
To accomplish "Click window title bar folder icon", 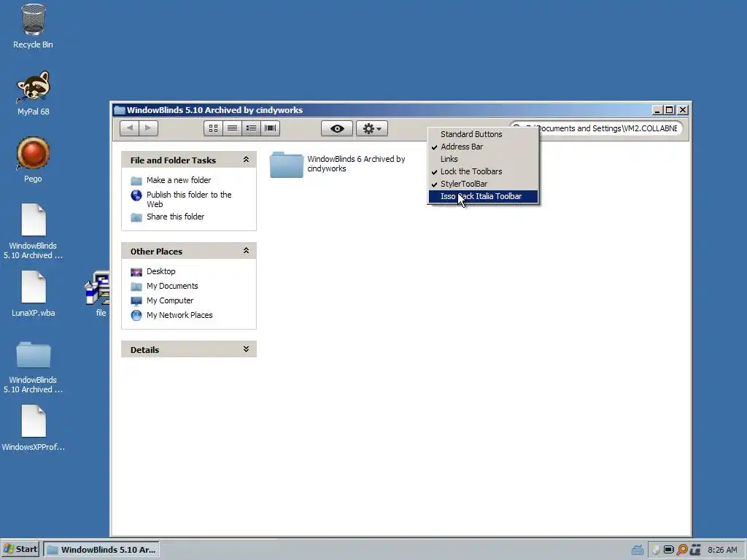I will [x=120, y=110].
